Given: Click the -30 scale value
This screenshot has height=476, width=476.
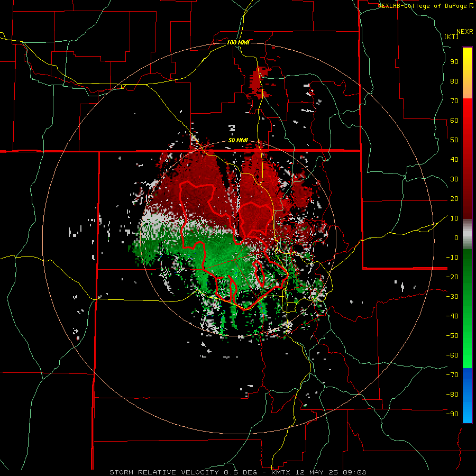Looking at the screenshot, I should click(452, 297).
